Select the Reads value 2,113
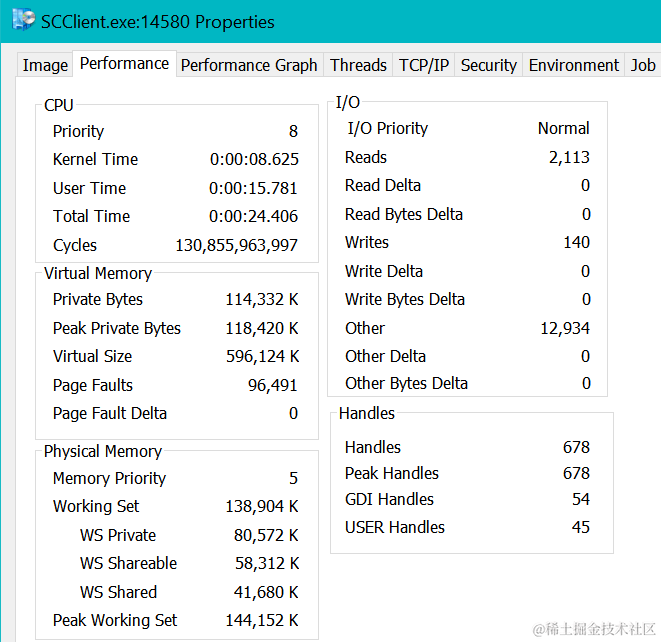Image resolution: width=661 pixels, height=642 pixels. [x=569, y=158]
